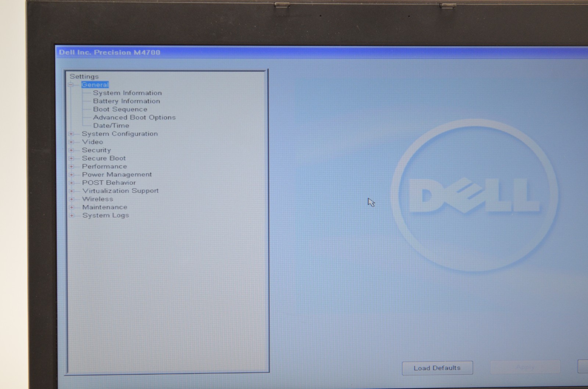Select Video category label
Image resolution: width=588 pixels, height=389 pixels.
[x=92, y=142]
